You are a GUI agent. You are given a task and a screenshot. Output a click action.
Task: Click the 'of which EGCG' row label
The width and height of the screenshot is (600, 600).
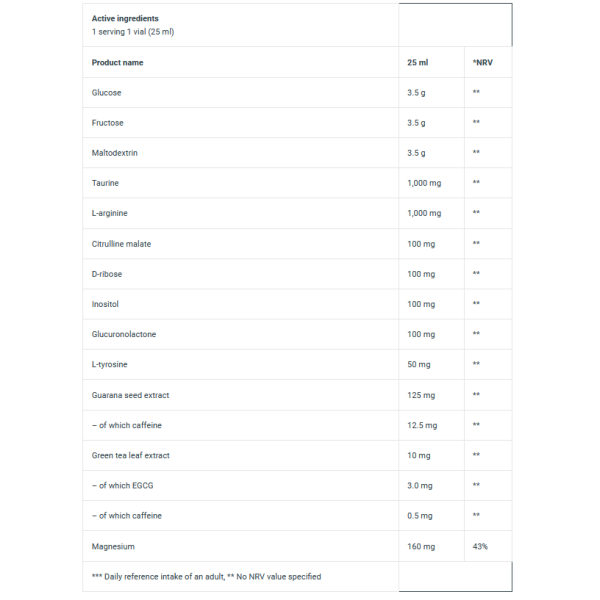[x=122, y=486]
